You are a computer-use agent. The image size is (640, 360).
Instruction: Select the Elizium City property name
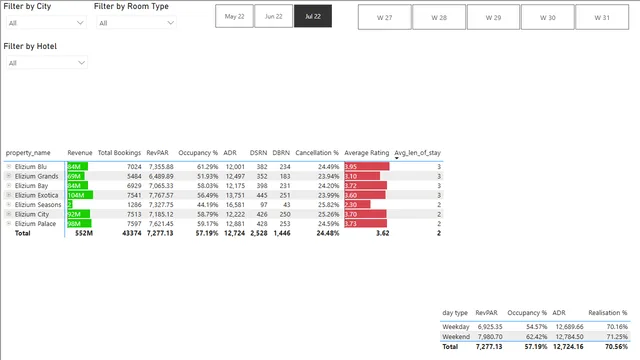pyautogui.click(x=32, y=214)
